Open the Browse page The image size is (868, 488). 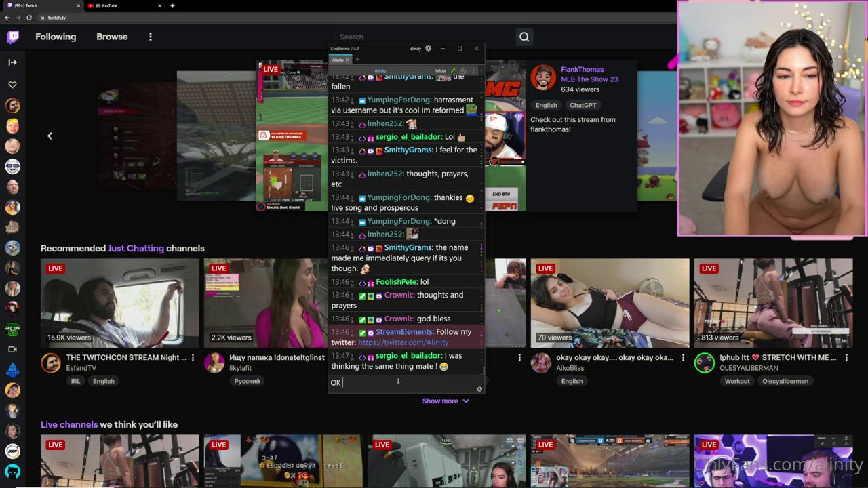(x=112, y=37)
